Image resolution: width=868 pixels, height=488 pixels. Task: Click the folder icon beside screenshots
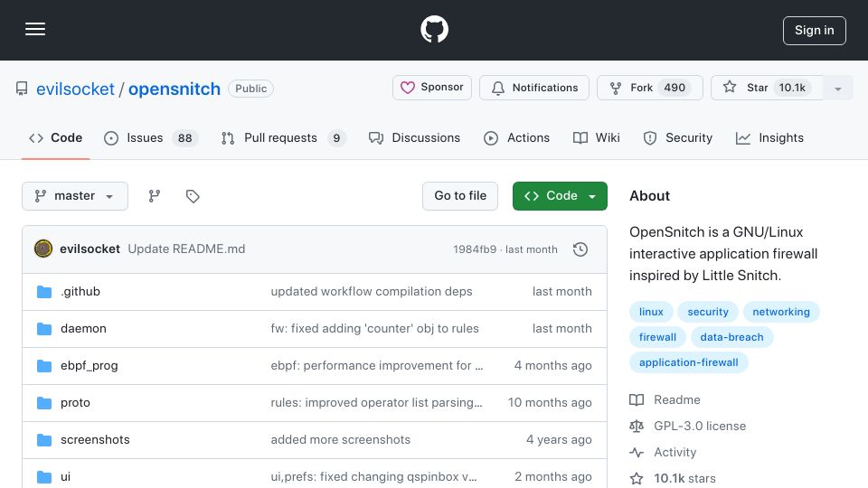[44, 440]
